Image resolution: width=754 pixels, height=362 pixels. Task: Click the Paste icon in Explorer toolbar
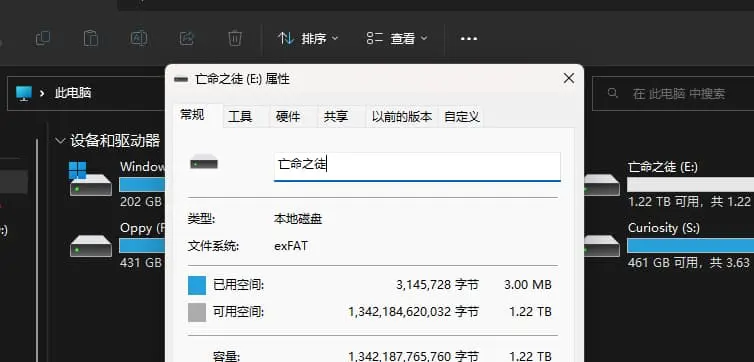coord(90,38)
